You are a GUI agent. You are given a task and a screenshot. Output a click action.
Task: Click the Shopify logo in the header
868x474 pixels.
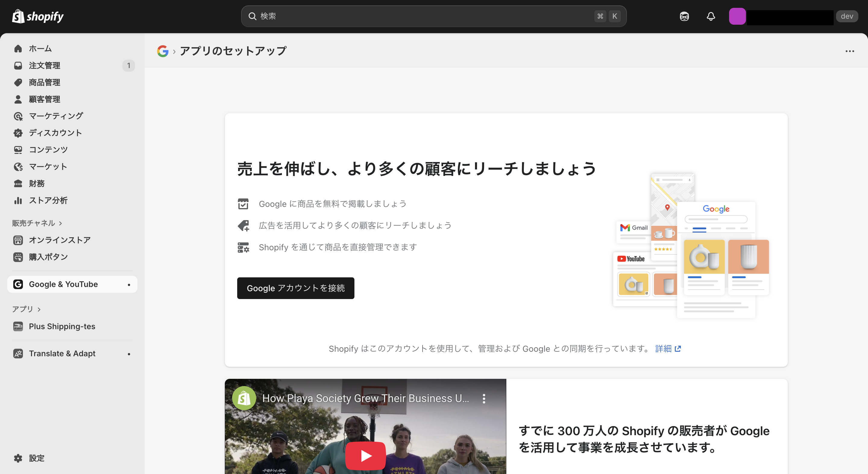pyautogui.click(x=38, y=16)
